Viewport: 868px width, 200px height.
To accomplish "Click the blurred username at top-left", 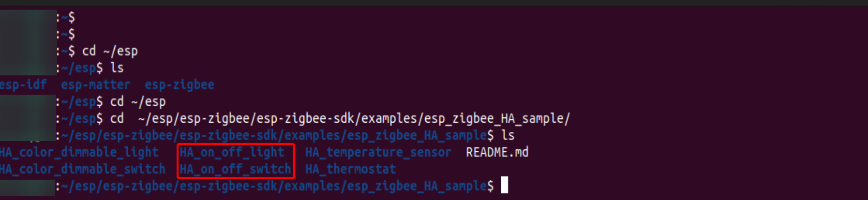I will pos(28,42).
